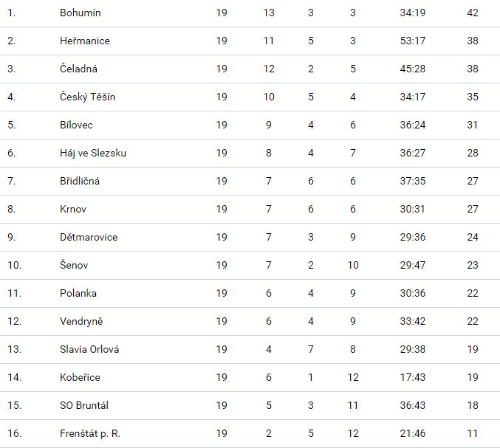Click the Šenov team name
This screenshot has width=500, height=448.
click(x=74, y=266)
